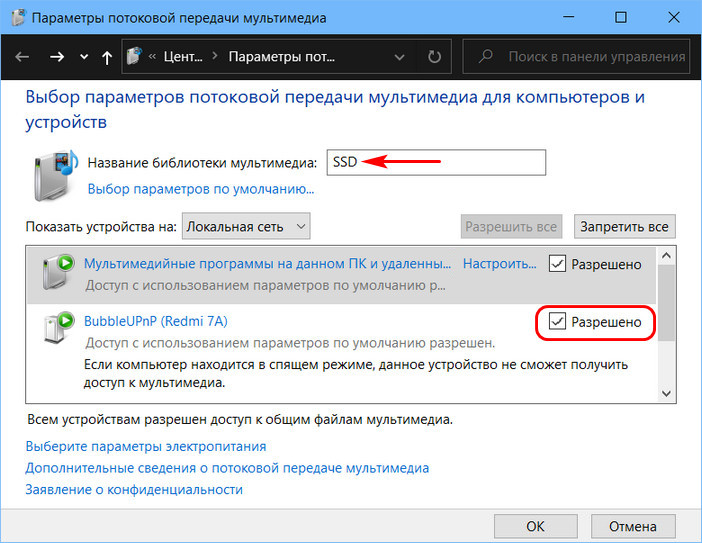Open the Локальная сеть dropdown
702x543 pixels.
[246, 226]
